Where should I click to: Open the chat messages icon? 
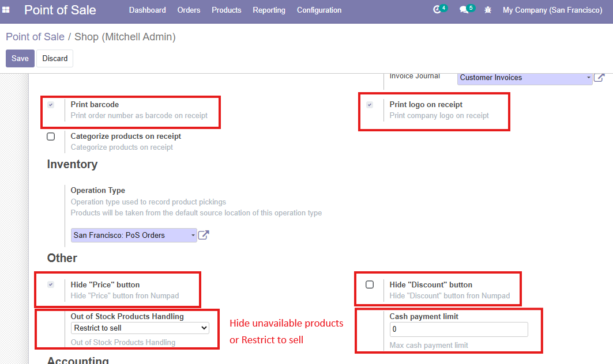(464, 10)
